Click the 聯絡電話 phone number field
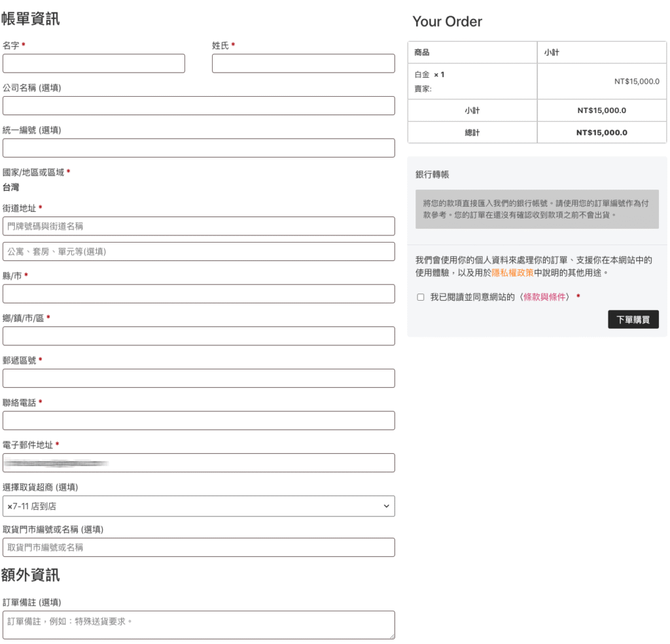 point(198,420)
